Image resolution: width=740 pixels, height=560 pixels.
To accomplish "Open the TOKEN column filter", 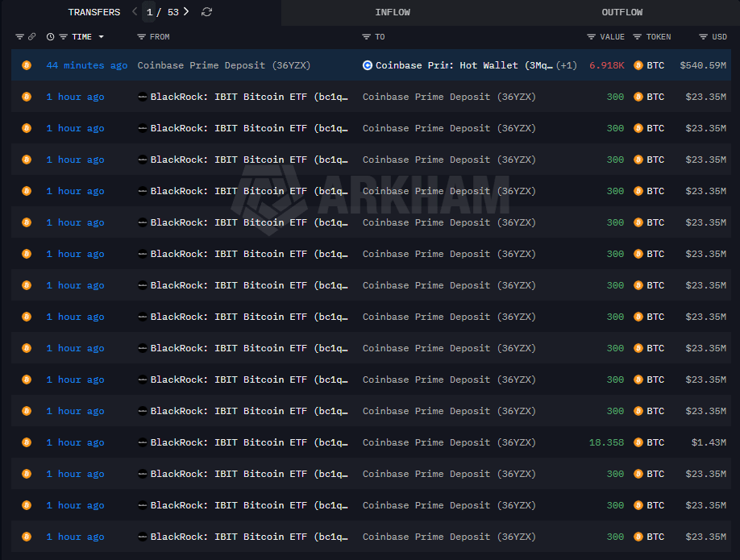I will (638, 37).
